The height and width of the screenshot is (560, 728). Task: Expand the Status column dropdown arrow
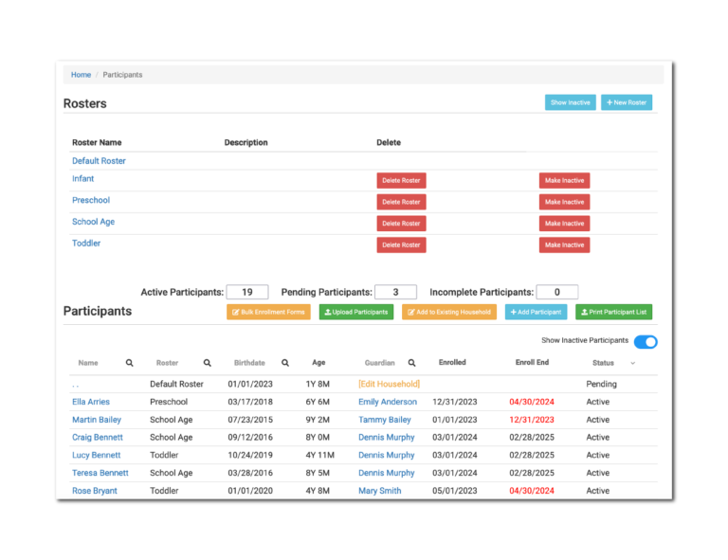click(632, 363)
